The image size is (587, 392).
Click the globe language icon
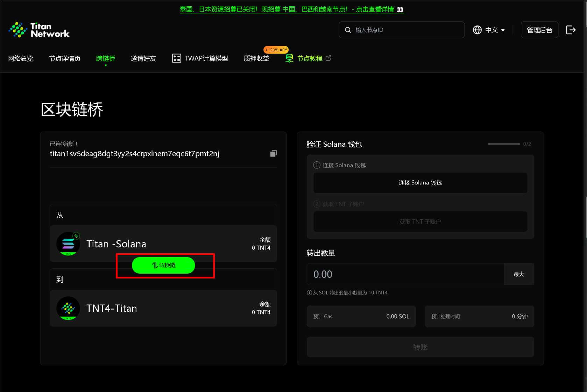(x=477, y=30)
